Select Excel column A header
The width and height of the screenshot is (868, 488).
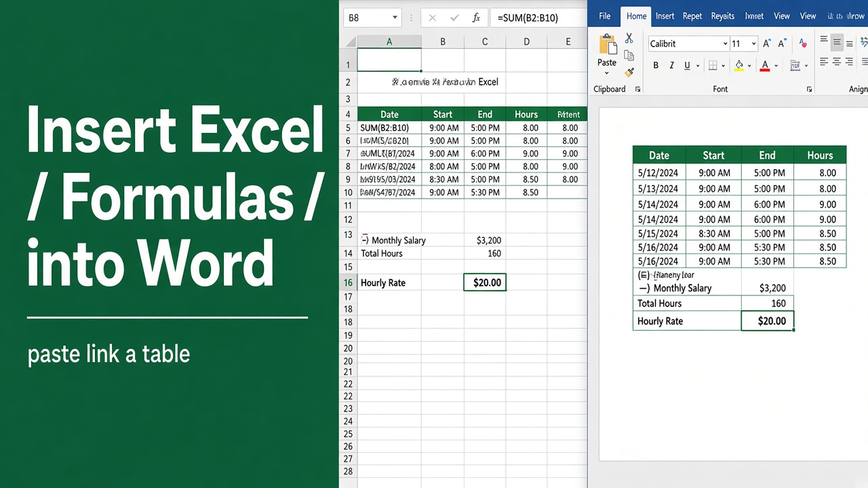coord(389,42)
